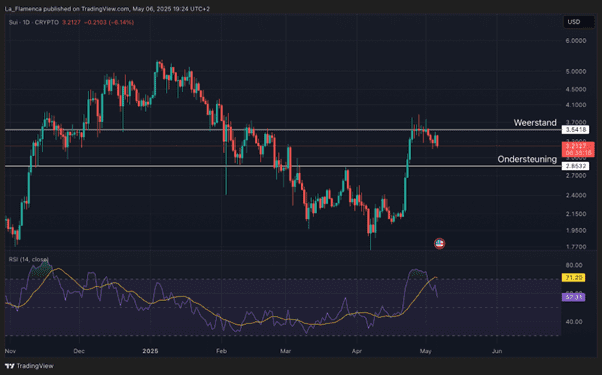Click the purple RSI value tag 57.31

click(x=574, y=297)
